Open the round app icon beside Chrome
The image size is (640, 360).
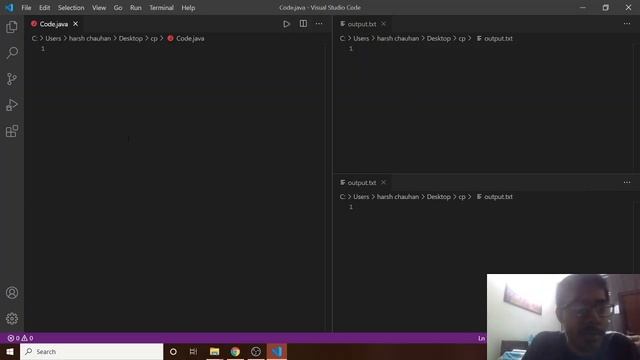(256, 351)
